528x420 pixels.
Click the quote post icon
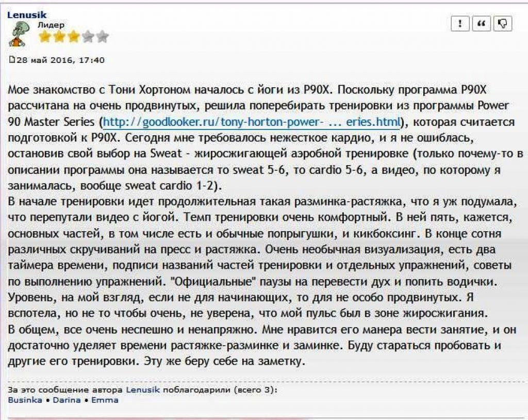pyautogui.click(x=481, y=24)
